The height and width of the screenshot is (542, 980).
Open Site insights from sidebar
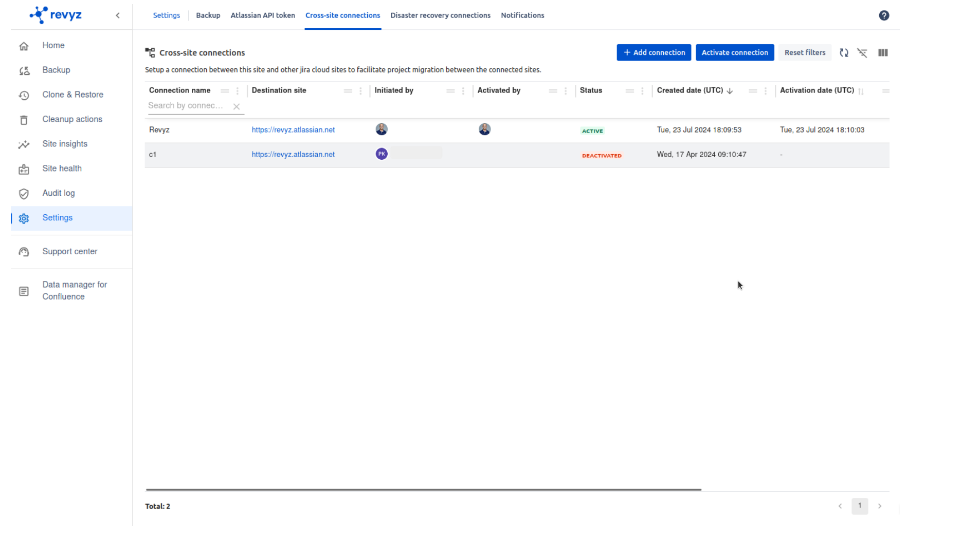click(x=65, y=144)
